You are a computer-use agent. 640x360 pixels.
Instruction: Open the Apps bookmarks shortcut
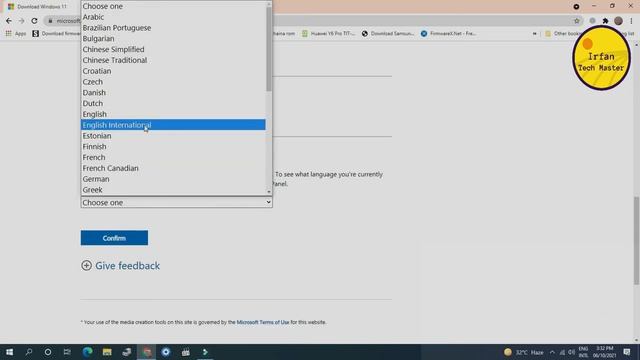click(16, 34)
